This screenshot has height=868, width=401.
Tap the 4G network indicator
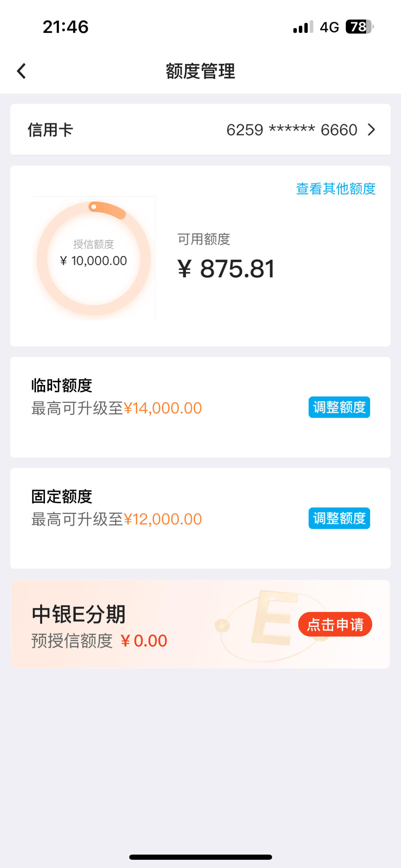pyautogui.click(x=329, y=27)
